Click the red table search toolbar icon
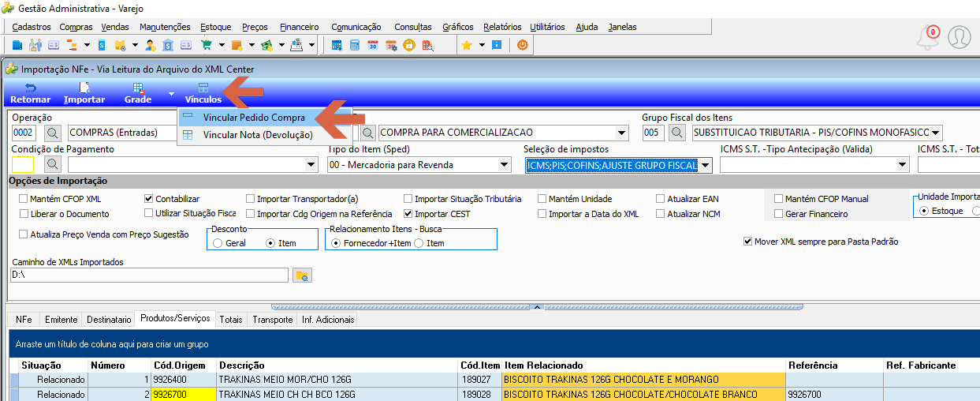Image resolution: width=980 pixels, height=401 pixels. [427, 45]
